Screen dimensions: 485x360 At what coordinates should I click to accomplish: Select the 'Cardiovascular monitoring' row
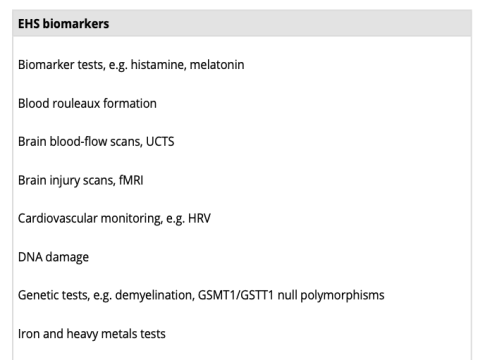point(242,218)
